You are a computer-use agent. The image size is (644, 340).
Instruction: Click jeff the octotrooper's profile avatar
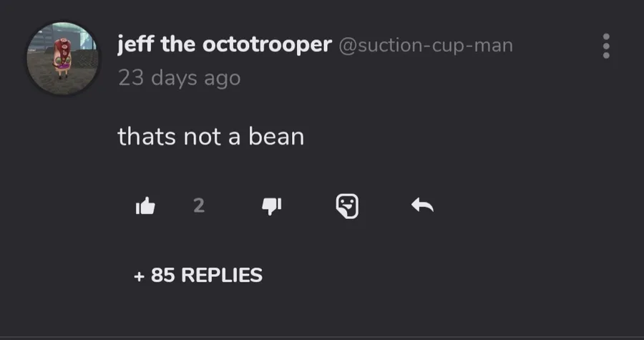pyautogui.click(x=62, y=59)
